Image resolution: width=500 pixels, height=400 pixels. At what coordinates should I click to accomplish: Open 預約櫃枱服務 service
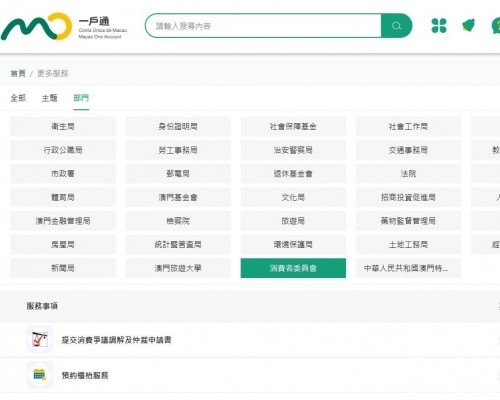pyautogui.click(x=85, y=375)
